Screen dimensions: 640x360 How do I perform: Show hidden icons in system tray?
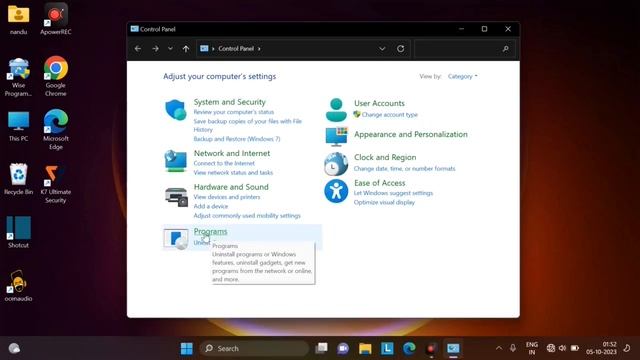[x=499, y=348]
